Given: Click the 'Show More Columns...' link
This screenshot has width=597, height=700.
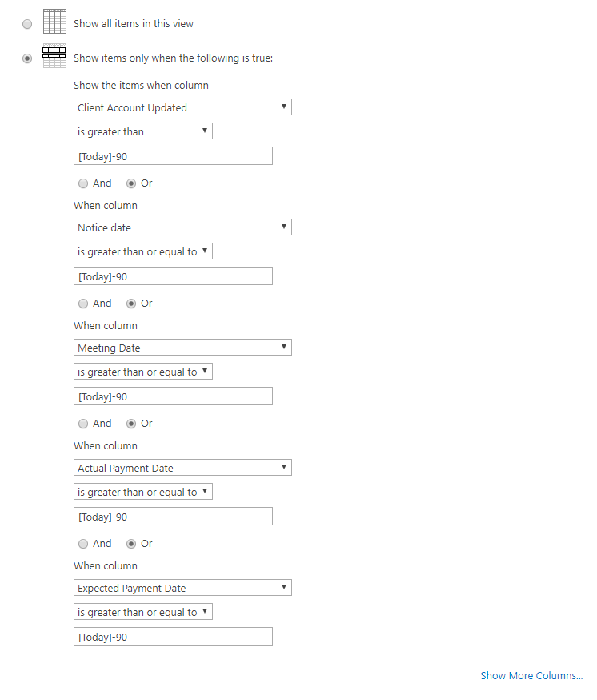Looking at the screenshot, I should (x=531, y=675).
